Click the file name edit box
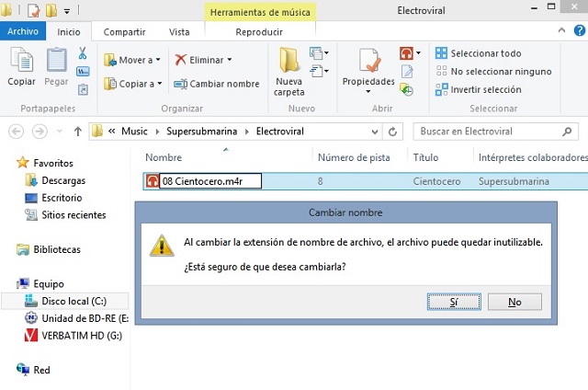Image resolution: width=588 pixels, height=390 pixels. click(210, 181)
